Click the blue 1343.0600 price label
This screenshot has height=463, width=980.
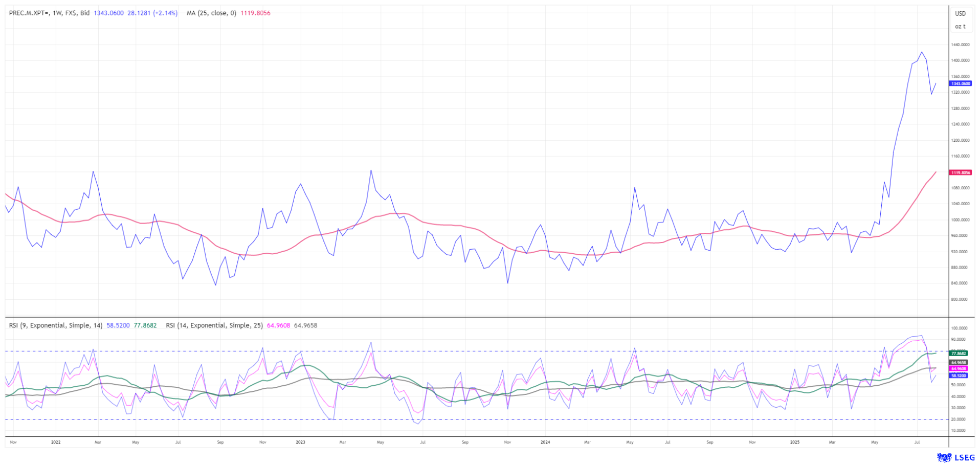960,83
